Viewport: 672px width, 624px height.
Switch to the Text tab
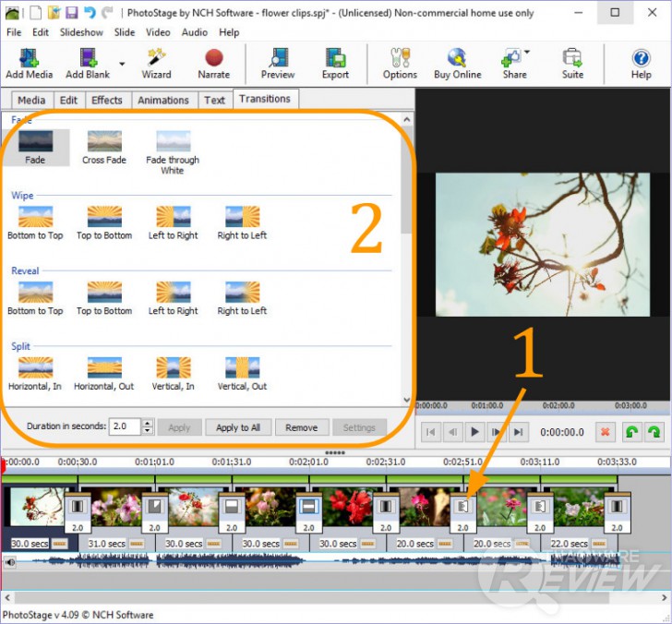(x=214, y=101)
